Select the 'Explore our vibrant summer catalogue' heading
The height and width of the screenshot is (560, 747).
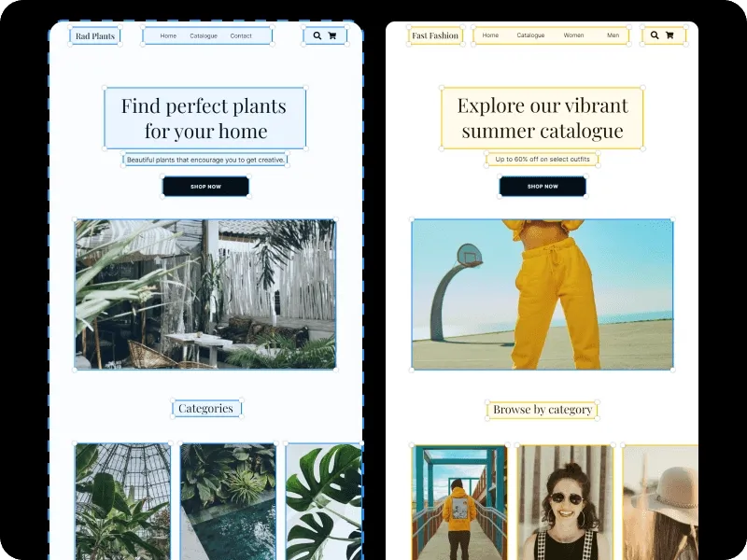[x=543, y=119]
